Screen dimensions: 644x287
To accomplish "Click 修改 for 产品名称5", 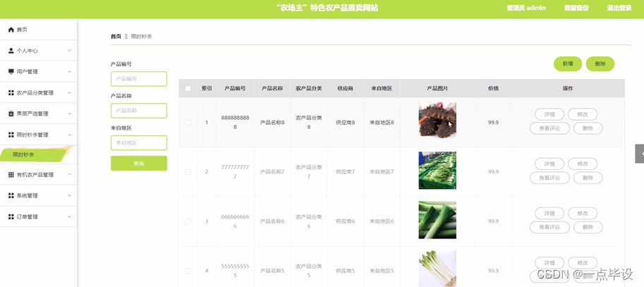I will pyautogui.click(x=583, y=263).
